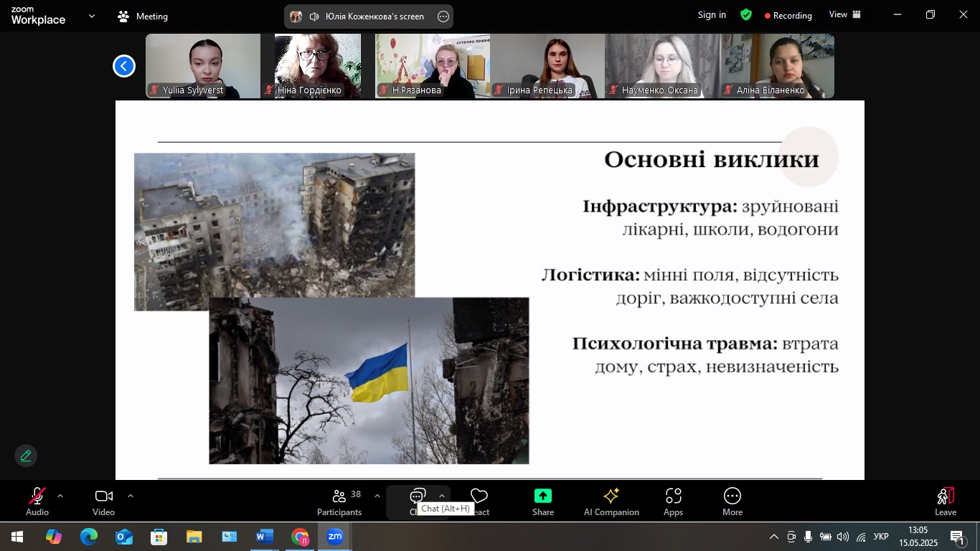Open the Apps panel

click(673, 501)
